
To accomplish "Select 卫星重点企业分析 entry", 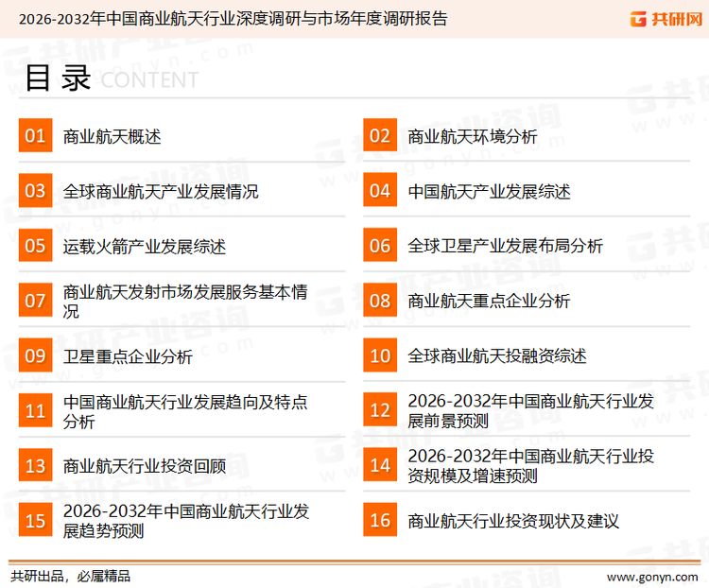I will point(128,357).
